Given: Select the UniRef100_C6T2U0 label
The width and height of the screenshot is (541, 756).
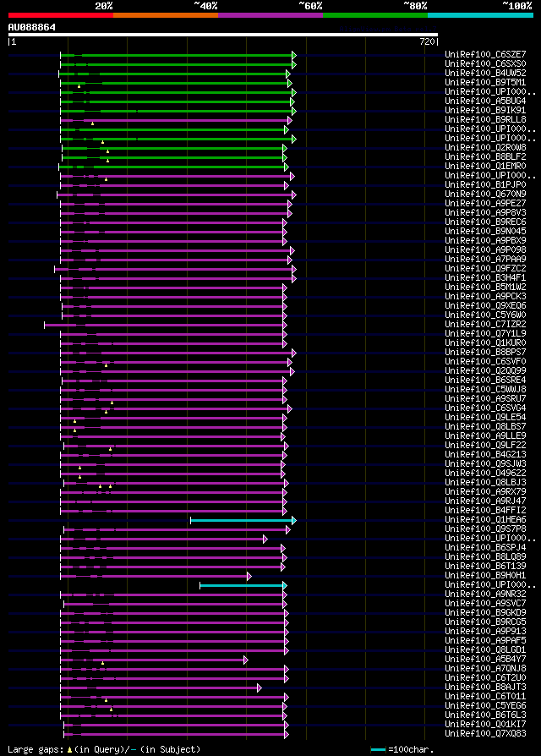Looking at the screenshot, I should click(485, 678).
